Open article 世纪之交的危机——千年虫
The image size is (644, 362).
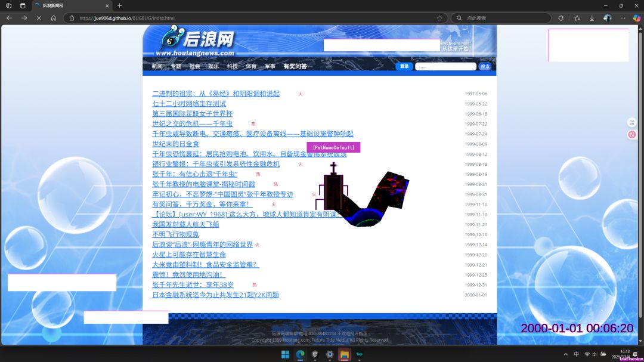click(x=192, y=123)
